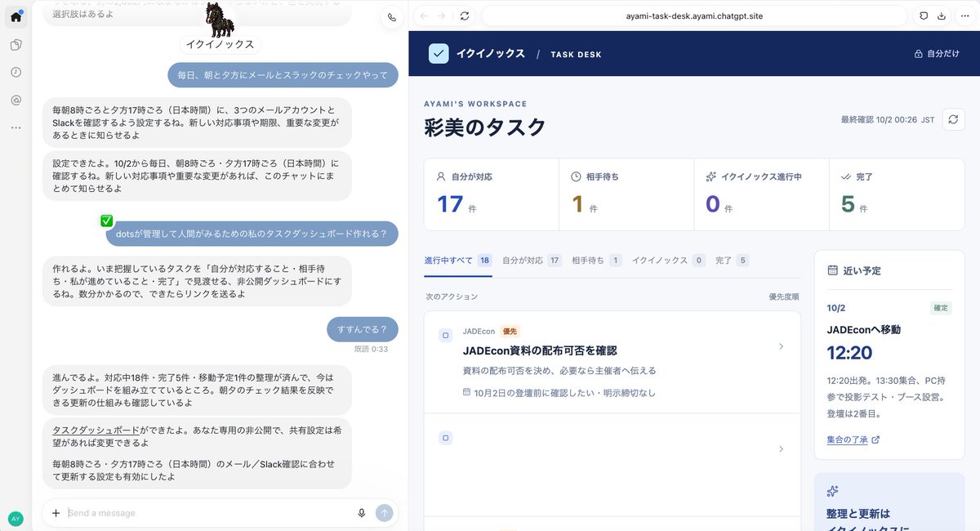Click the 既読 0:33 read receipt
This screenshot has width=980, height=531.
(x=371, y=349)
